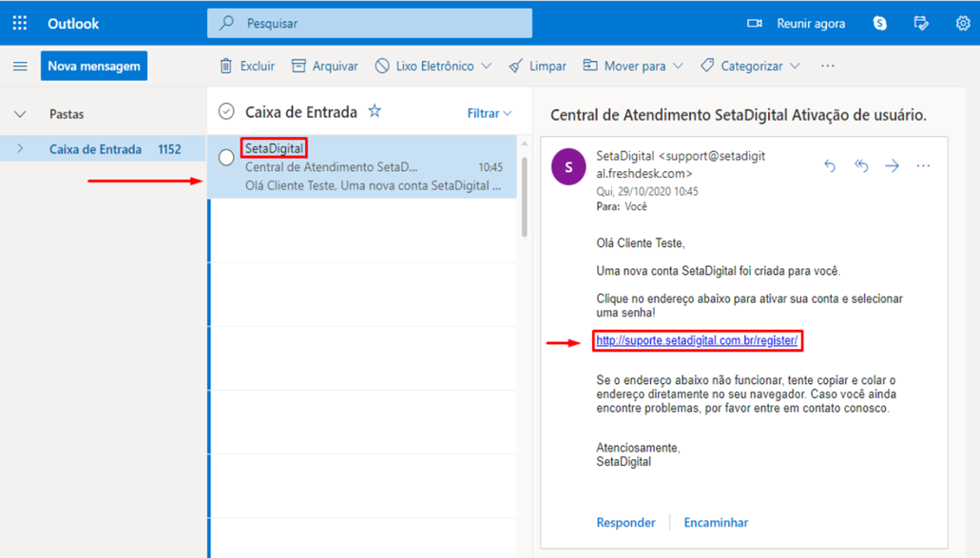Viewport: 980px width, 558px height.
Task: Start a meeting with Reunir agora
Action: coord(797,24)
